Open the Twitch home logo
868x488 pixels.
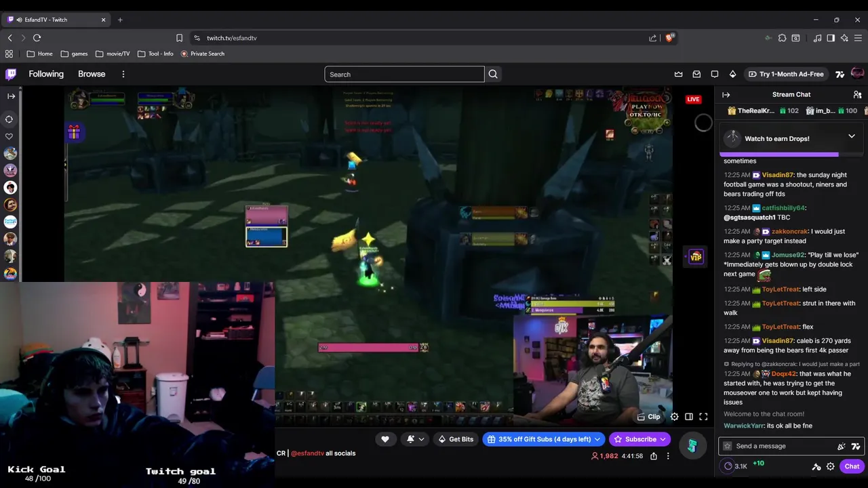coord(11,74)
